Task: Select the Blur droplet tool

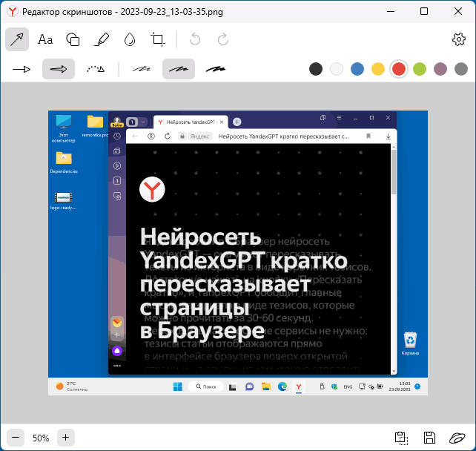Action: tap(130, 39)
